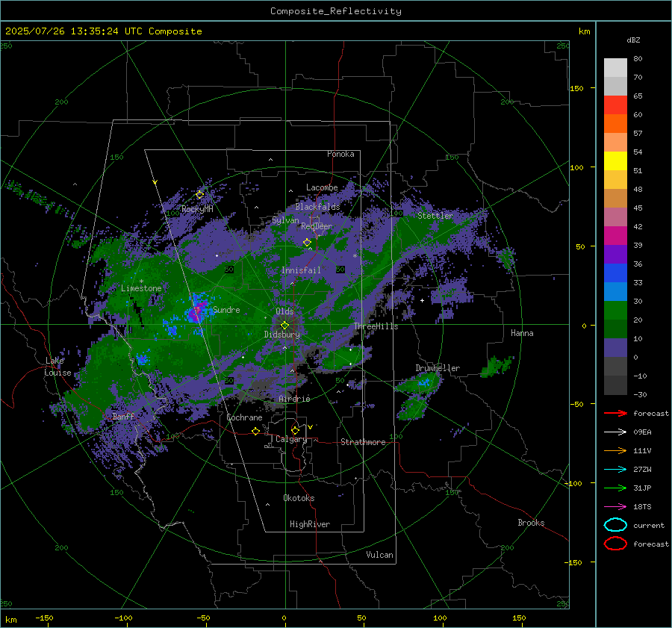Click the Lake Louise label
This screenshot has width=672, height=628.
(x=57, y=367)
